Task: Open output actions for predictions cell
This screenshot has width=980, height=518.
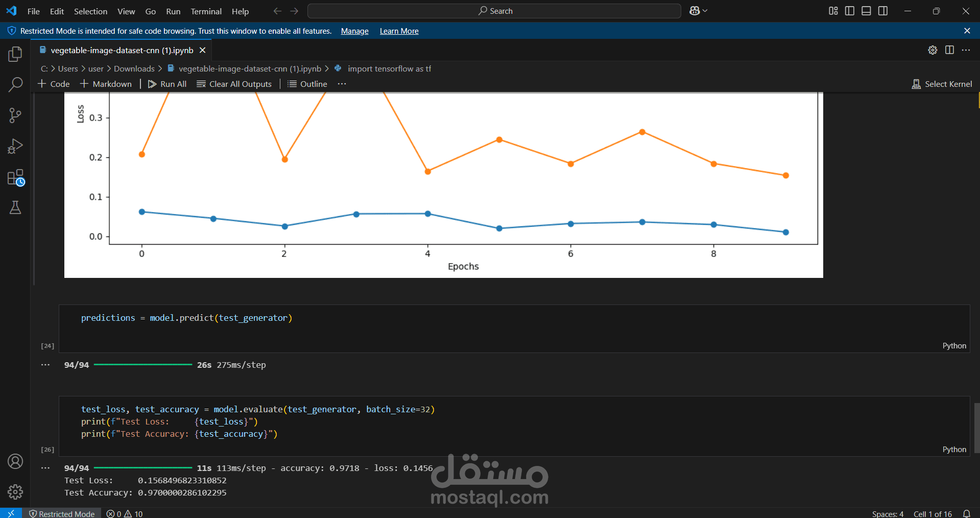Action: coord(45,365)
